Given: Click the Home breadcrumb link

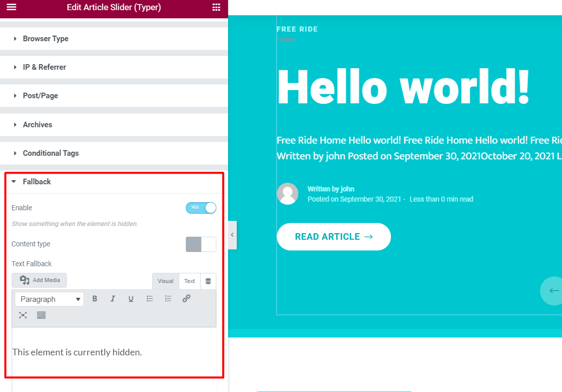Looking at the screenshot, I should [286, 40].
